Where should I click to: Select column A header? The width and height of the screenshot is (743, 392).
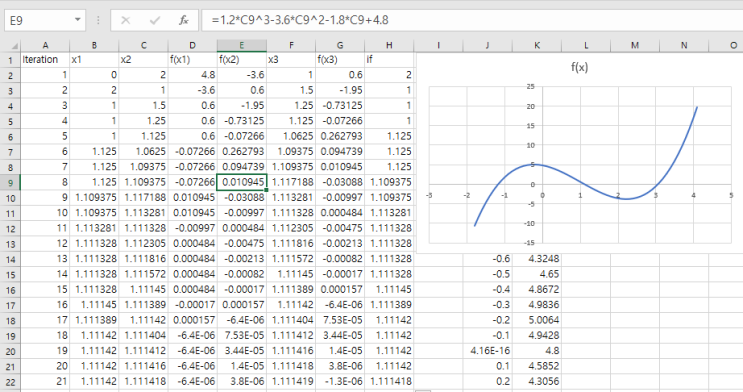pos(45,46)
